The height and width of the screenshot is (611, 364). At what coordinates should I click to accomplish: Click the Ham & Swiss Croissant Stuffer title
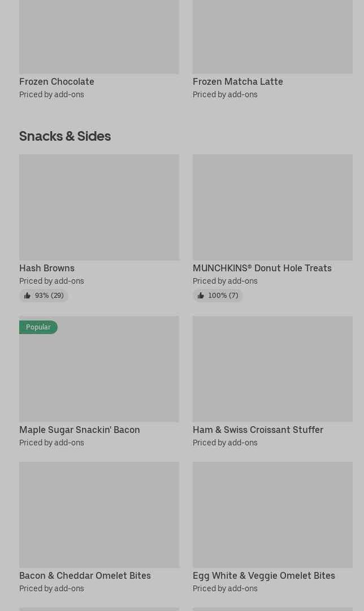click(x=258, y=430)
